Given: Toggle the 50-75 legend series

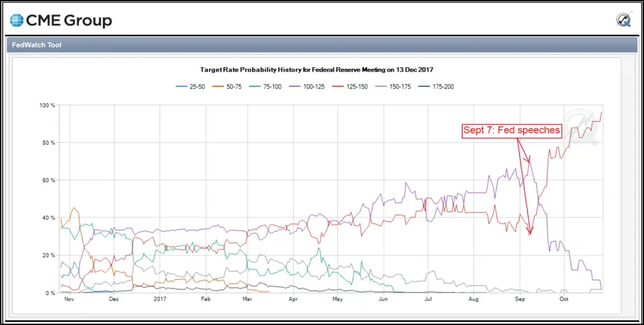Looking at the screenshot, I should [x=228, y=87].
